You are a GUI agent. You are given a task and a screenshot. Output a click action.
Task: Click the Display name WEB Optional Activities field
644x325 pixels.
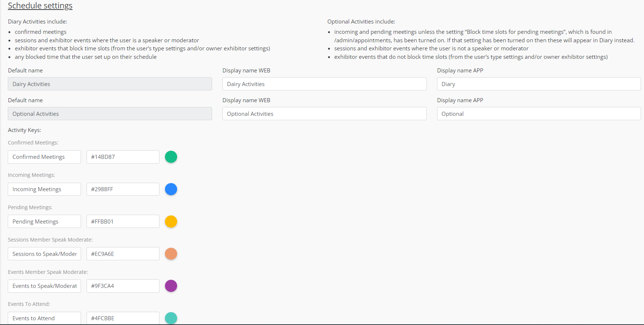324,114
